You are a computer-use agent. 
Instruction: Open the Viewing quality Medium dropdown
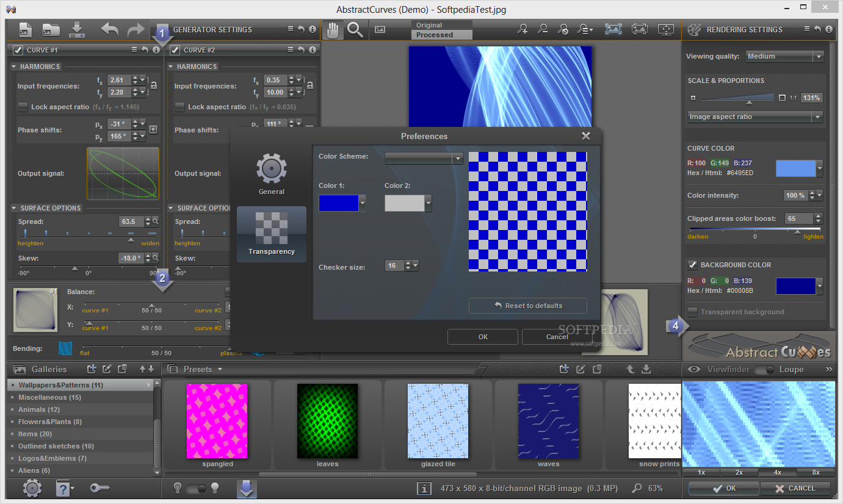[x=785, y=56]
